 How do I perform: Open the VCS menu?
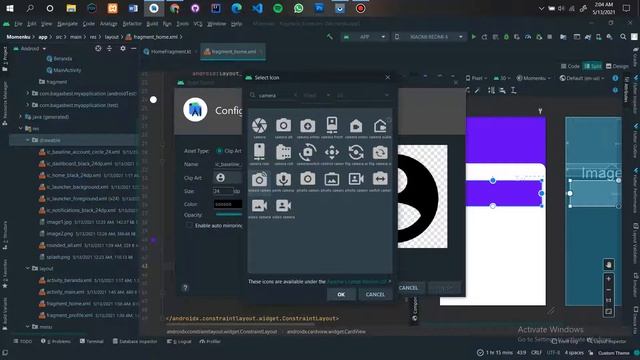tap(198, 24)
